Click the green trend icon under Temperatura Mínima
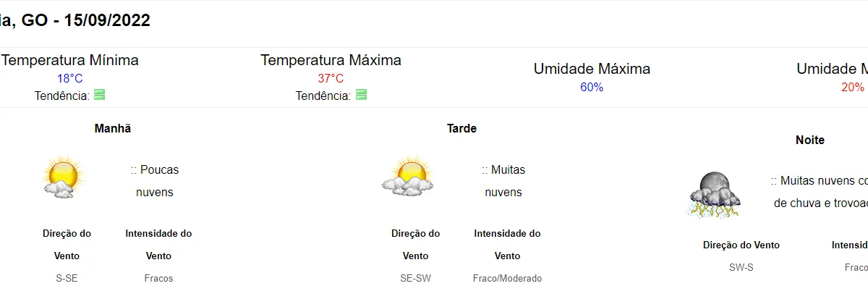Image resolution: width=868 pixels, height=299 pixels. 99,95
